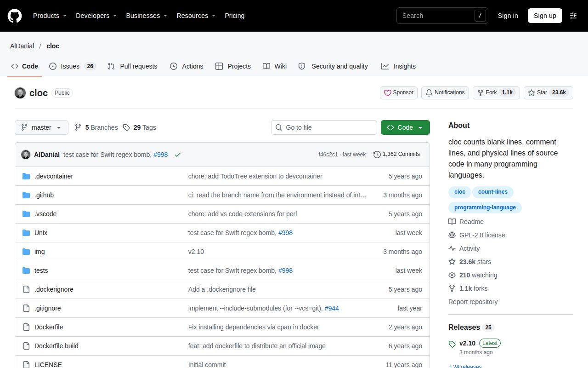588x368 pixels.
Task: Click the Unix folder icon
Action: 26,233
